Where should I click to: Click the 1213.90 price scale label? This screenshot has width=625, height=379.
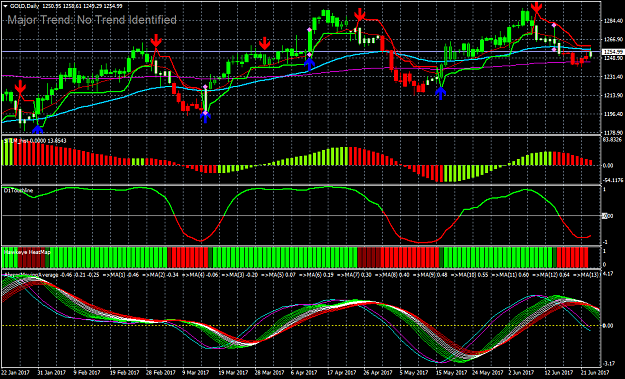[613, 95]
